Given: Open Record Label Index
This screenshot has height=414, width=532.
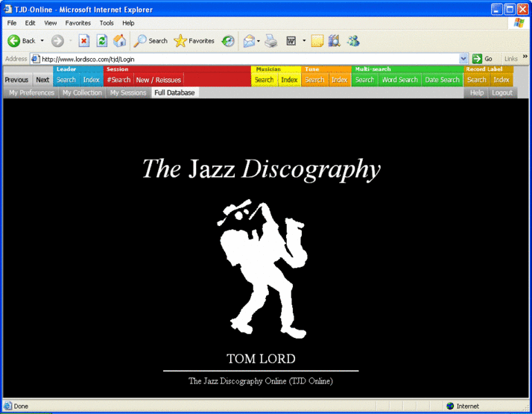Looking at the screenshot, I should [501, 80].
